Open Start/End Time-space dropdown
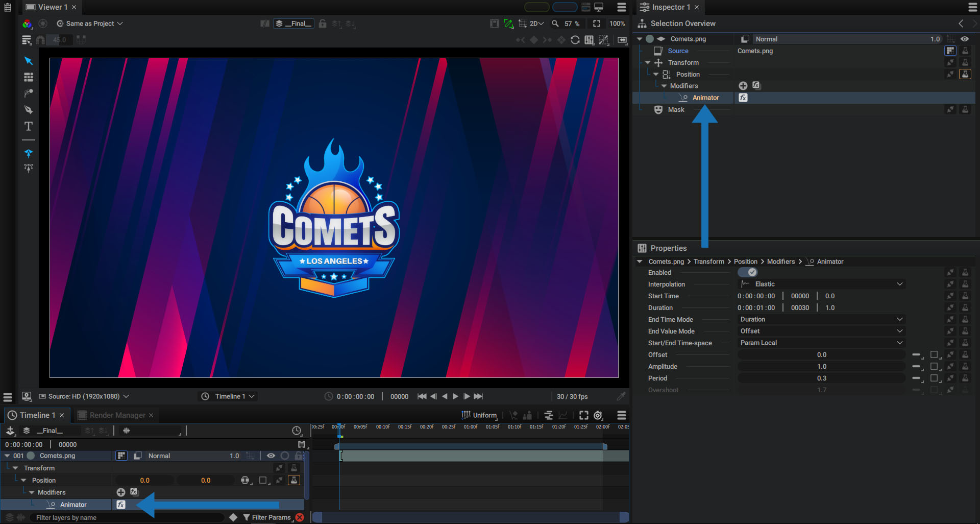 (x=822, y=343)
